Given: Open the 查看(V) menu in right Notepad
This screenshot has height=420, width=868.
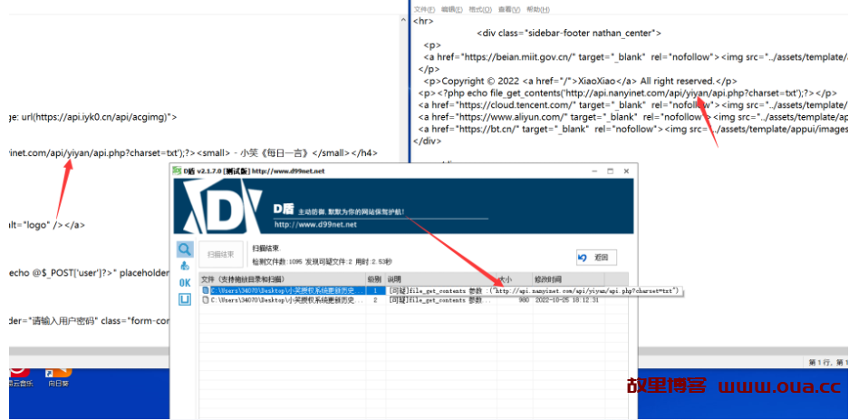Looking at the screenshot, I should (x=508, y=9).
